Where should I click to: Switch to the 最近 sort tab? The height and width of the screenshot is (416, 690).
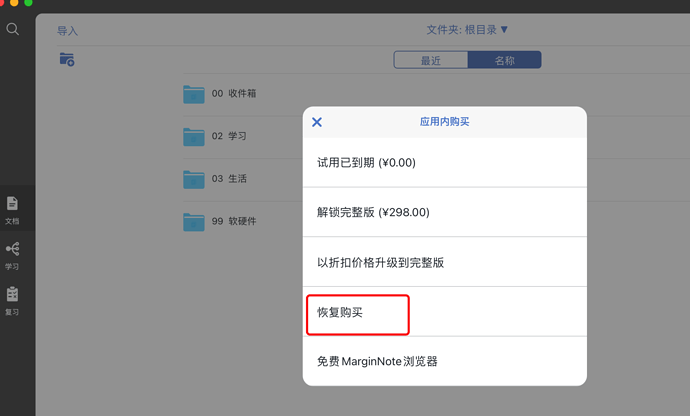(x=431, y=60)
